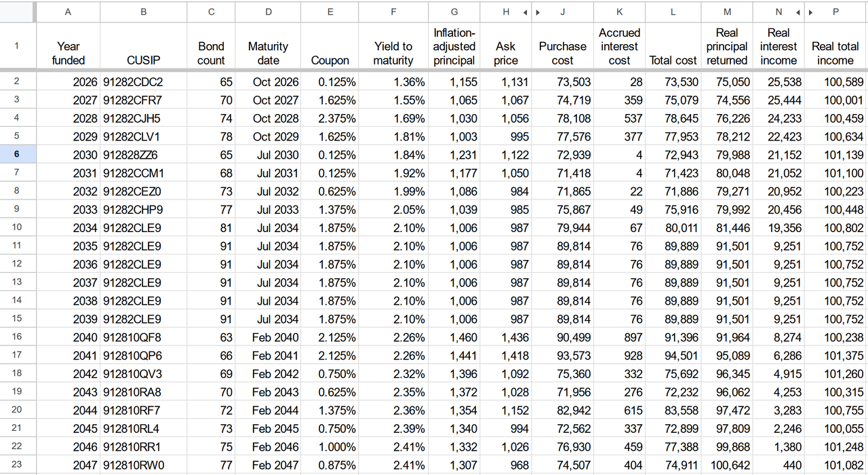The width and height of the screenshot is (868, 475).
Task: Select ask price cell 1,050
Action: (x=506, y=174)
